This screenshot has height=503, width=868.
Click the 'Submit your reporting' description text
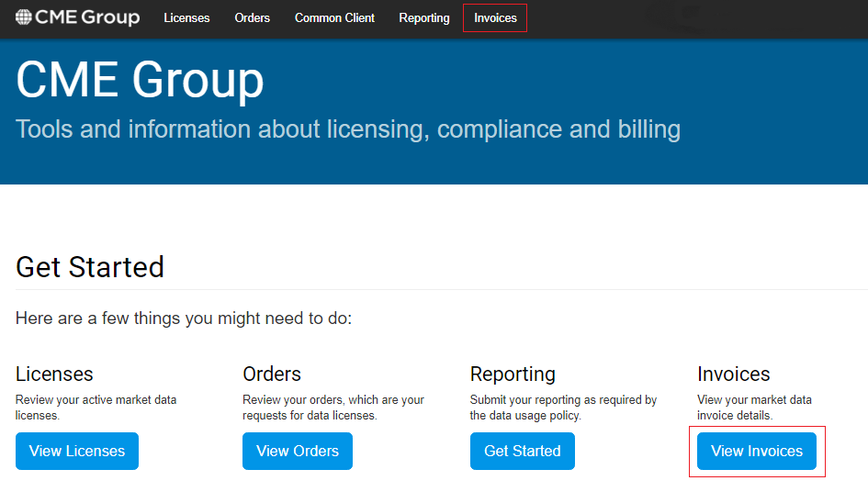point(563,408)
